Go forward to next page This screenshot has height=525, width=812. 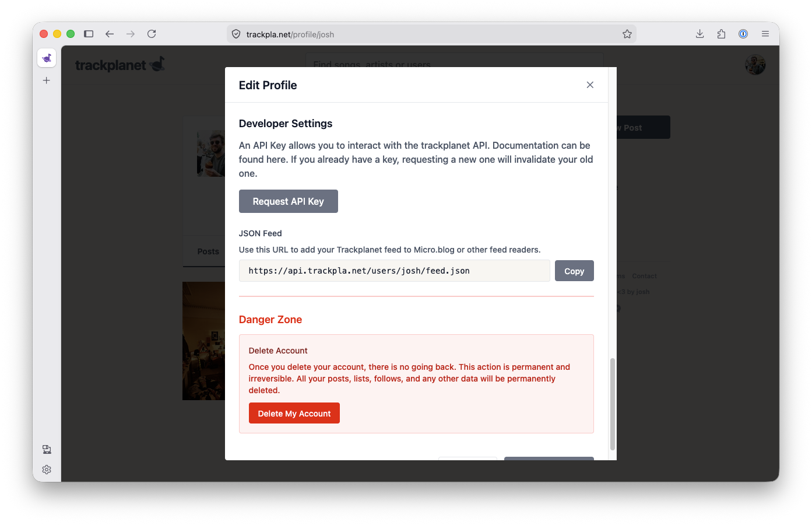[131, 34]
